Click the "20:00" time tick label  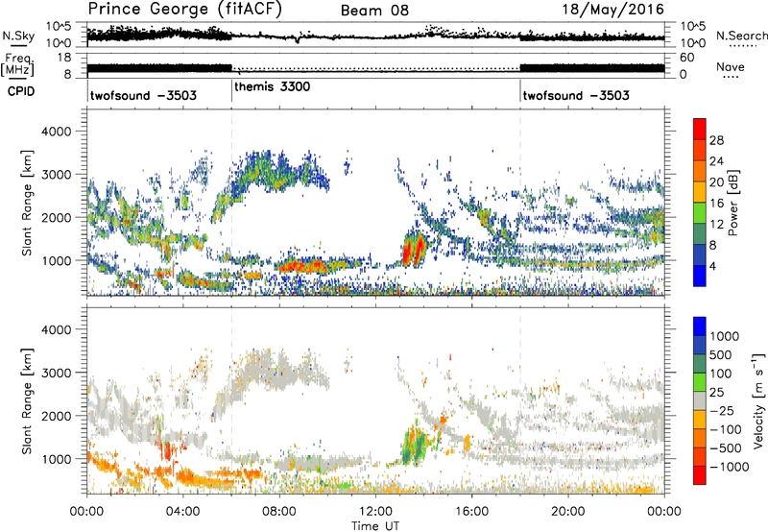click(567, 512)
